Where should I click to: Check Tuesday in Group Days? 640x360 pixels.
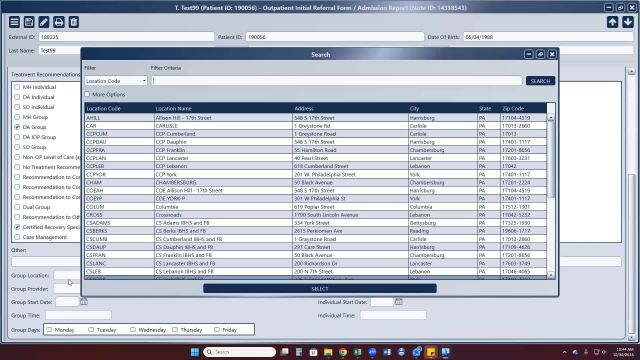pos(91,329)
